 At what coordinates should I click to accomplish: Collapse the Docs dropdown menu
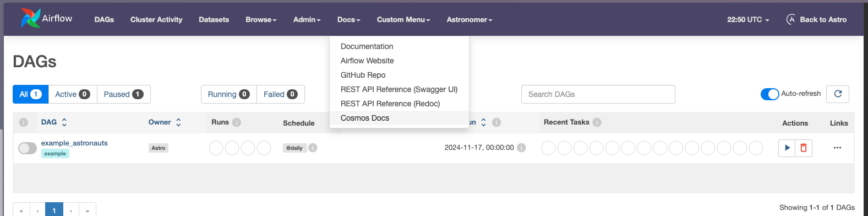[348, 19]
